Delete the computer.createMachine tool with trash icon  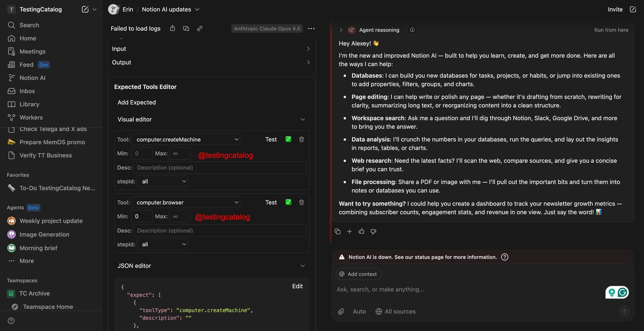(x=301, y=139)
